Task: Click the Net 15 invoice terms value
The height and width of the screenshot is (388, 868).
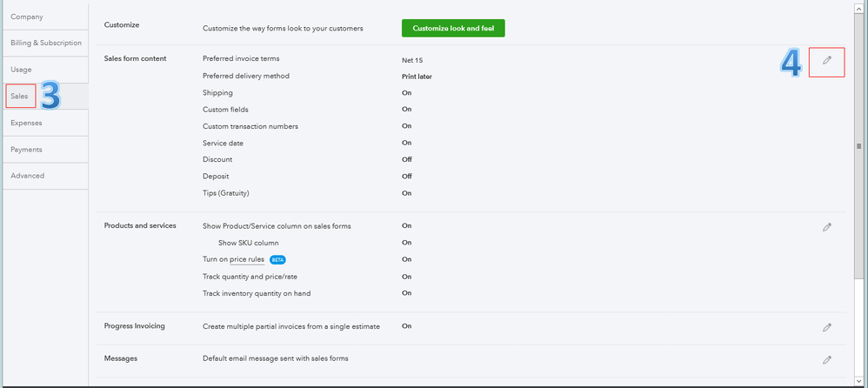Action: 411,60
